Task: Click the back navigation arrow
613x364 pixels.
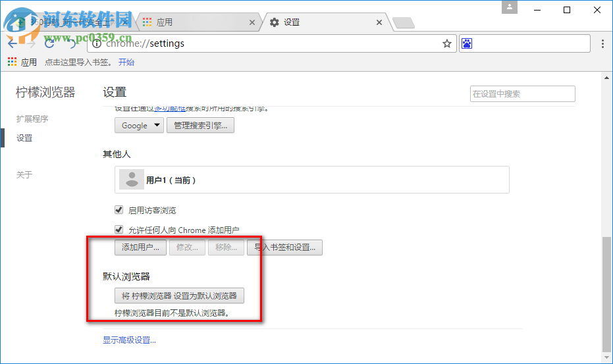Action: tap(13, 43)
